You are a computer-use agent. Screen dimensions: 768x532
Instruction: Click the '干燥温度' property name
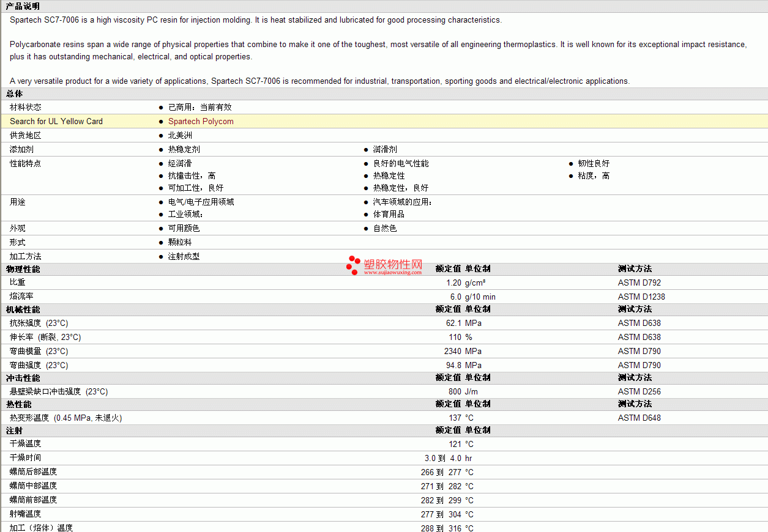click(x=26, y=443)
